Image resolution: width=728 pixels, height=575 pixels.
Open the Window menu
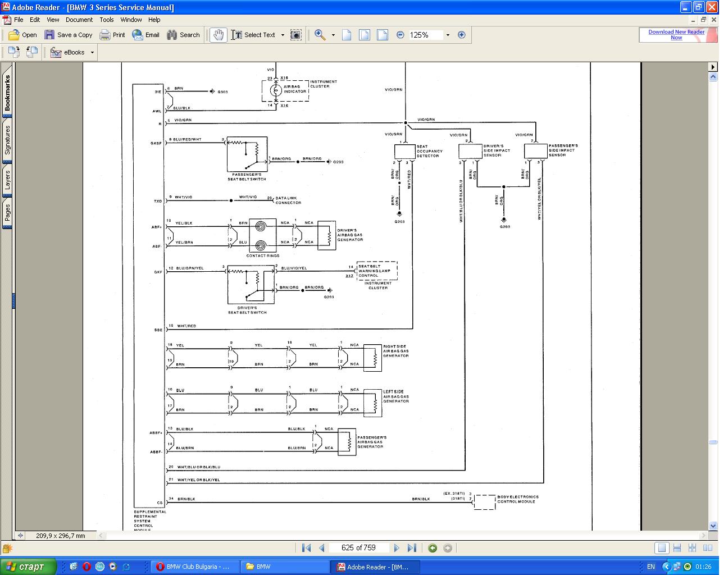131,20
